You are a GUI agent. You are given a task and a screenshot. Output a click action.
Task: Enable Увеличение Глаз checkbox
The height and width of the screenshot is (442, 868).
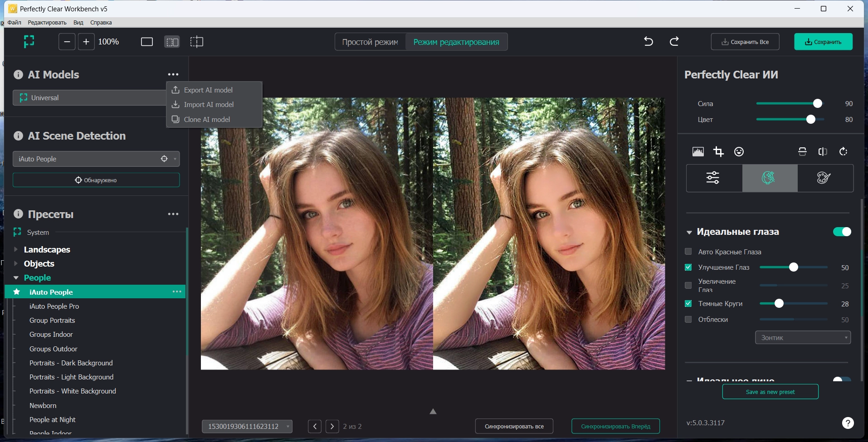[x=688, y=286]
